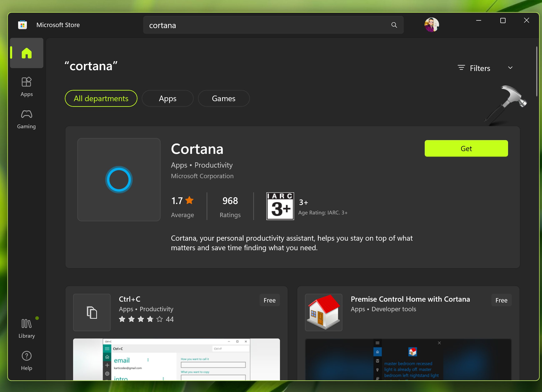The height and width of the screenshot is (392, 542).
Task: Click the search magnifier icon
Action: tap(394, 25)
